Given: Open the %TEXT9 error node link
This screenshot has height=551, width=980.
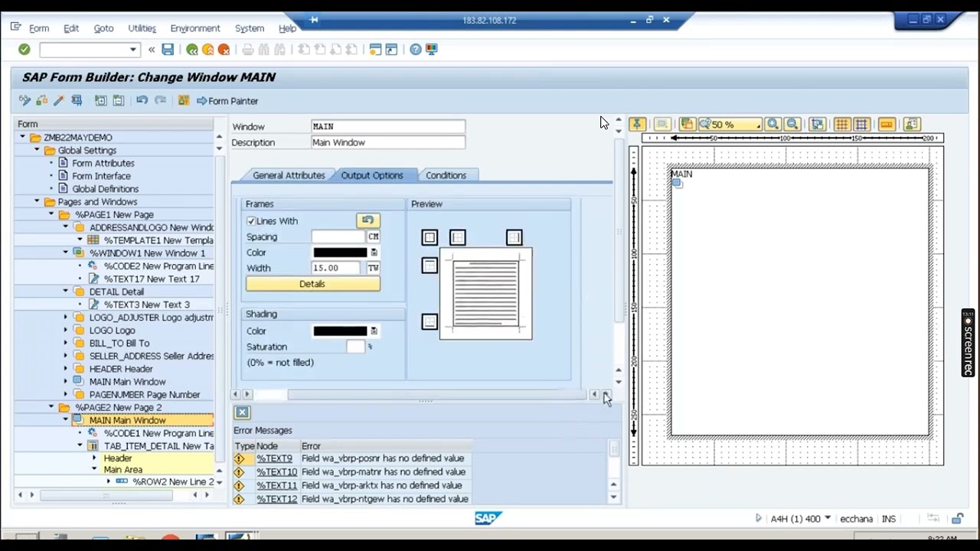Looking at the screenshot, I should click(x=274, y=458).
